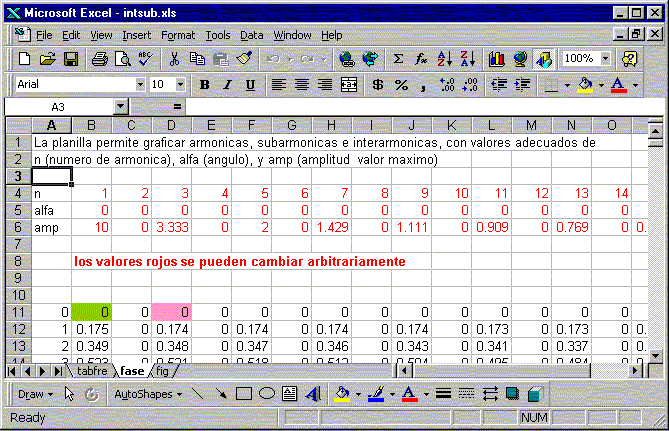Image resolution: width=669 pixels, height=431 pixels.
Task: Apply yellow cell Fill Color
Action: (x=585, y=85)
